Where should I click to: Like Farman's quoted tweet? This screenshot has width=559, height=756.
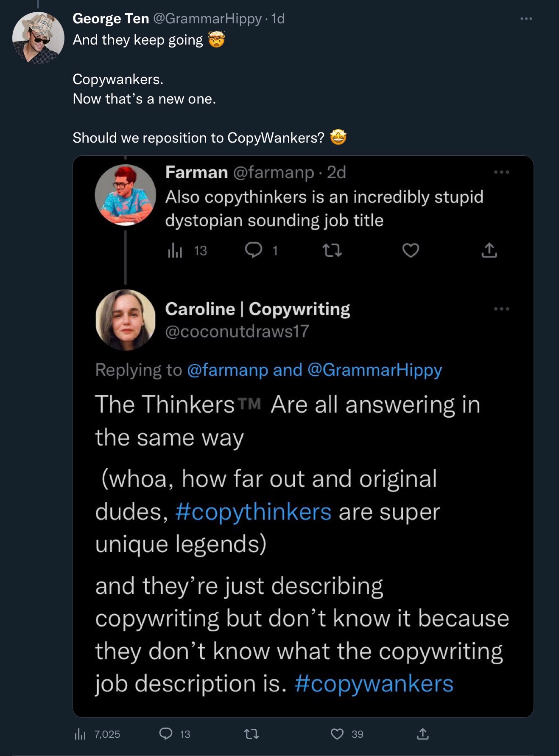point(410,250)
